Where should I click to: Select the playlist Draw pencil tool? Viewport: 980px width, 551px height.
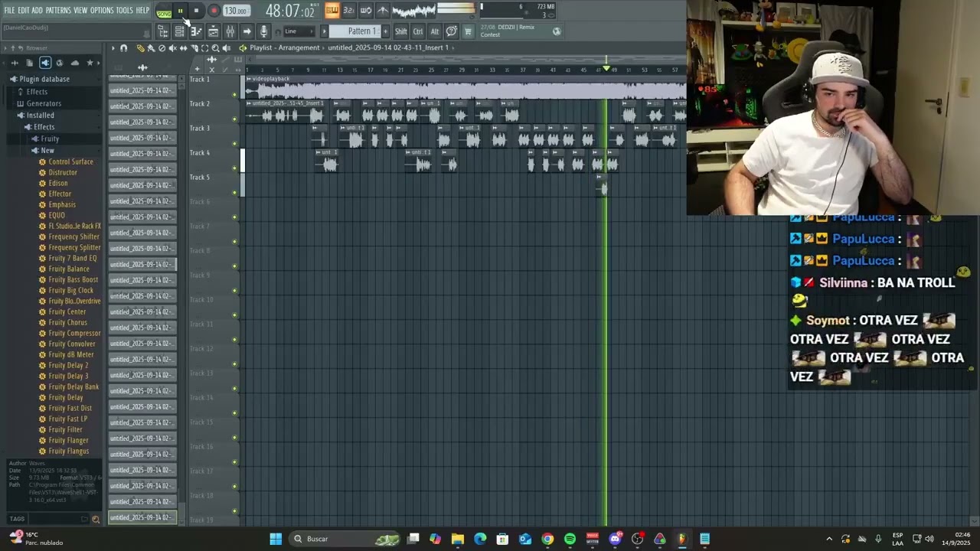[x=140, y=48]
